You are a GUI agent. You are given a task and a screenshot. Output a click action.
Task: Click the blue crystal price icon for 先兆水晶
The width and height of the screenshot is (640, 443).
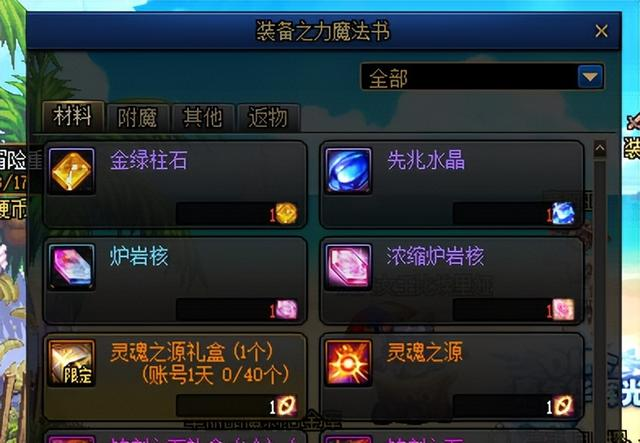pyautogui.click(x=563, y=213)
